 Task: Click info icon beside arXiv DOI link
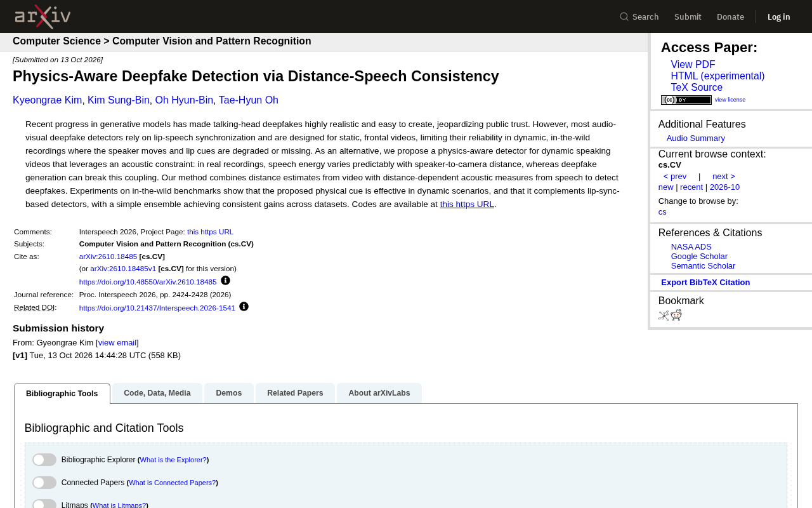(x=225, y=281)
